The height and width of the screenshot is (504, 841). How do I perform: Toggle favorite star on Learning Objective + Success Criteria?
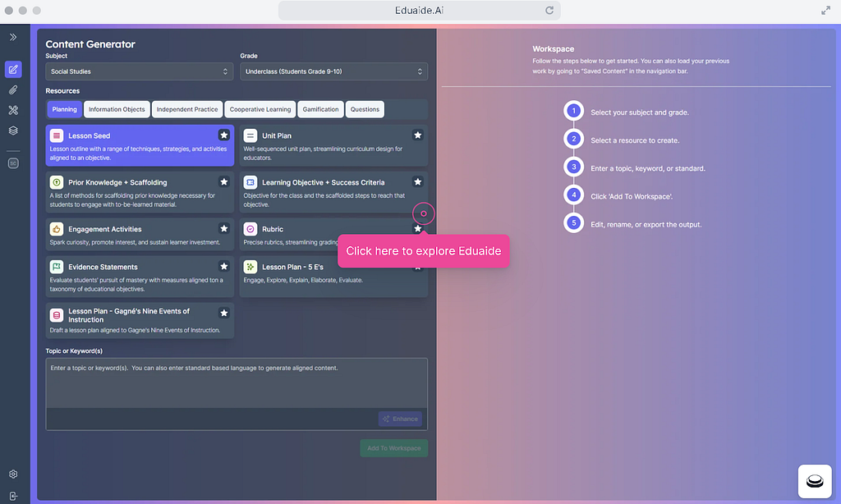tap(418, 181)
